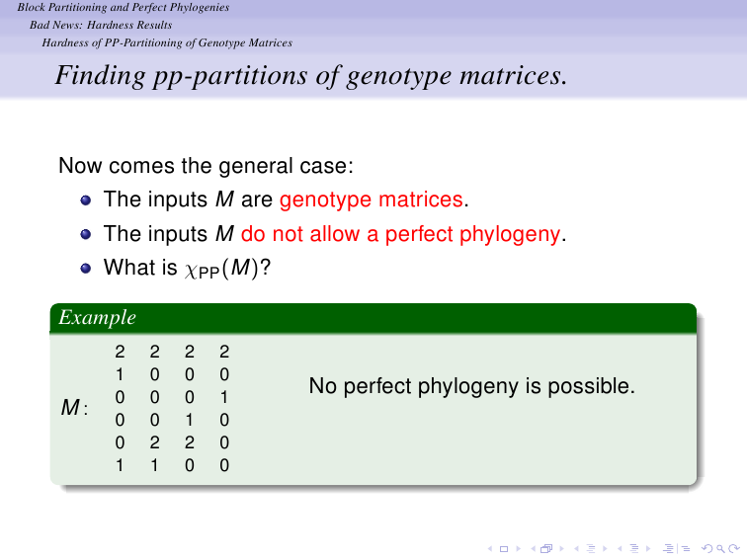
Task: Click the next slide arrow icon
Action: pos(519,548)
